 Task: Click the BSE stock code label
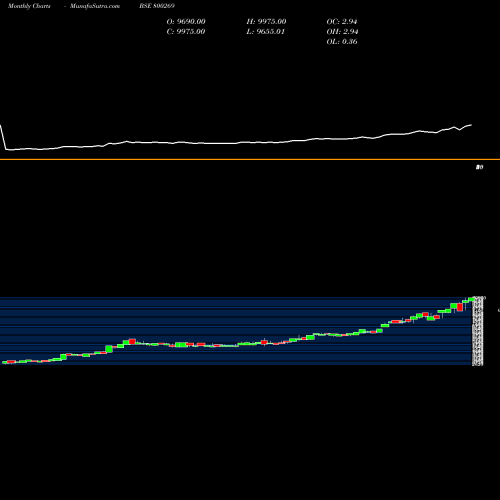coord(157,6)
